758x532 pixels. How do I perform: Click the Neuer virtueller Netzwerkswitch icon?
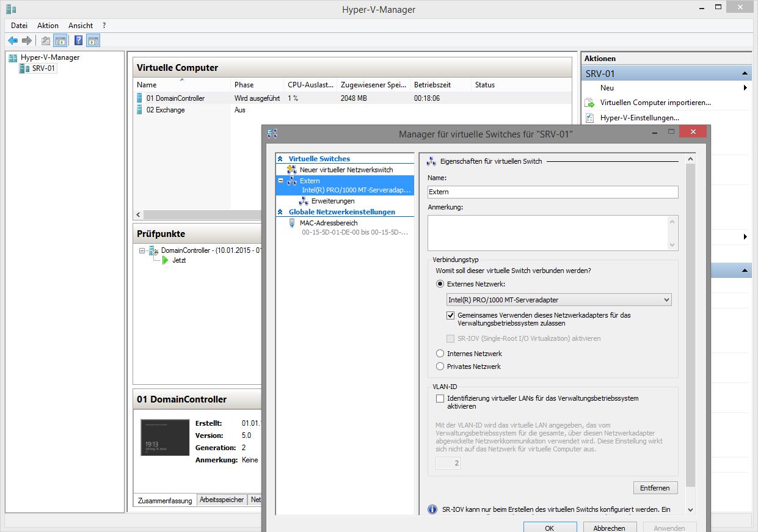[x=292, y=170]
